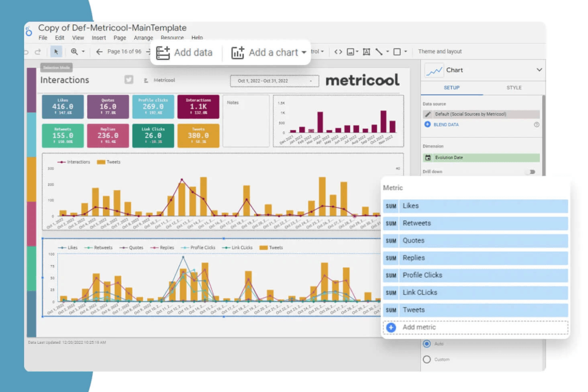Click SUM aggregation badge for Retweets
This screenshot has height=392, width=588.
coord(391,223)
